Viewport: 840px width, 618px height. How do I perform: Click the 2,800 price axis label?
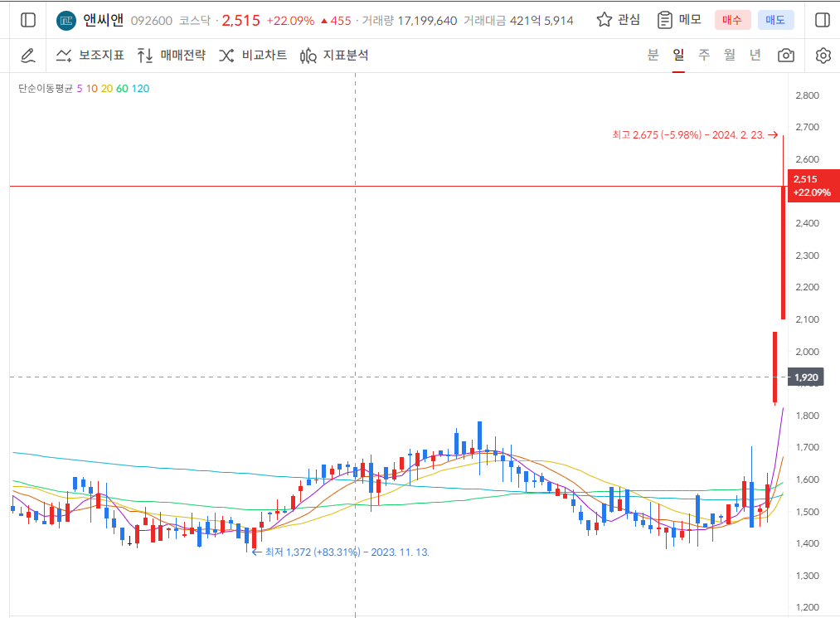[808, 95]
